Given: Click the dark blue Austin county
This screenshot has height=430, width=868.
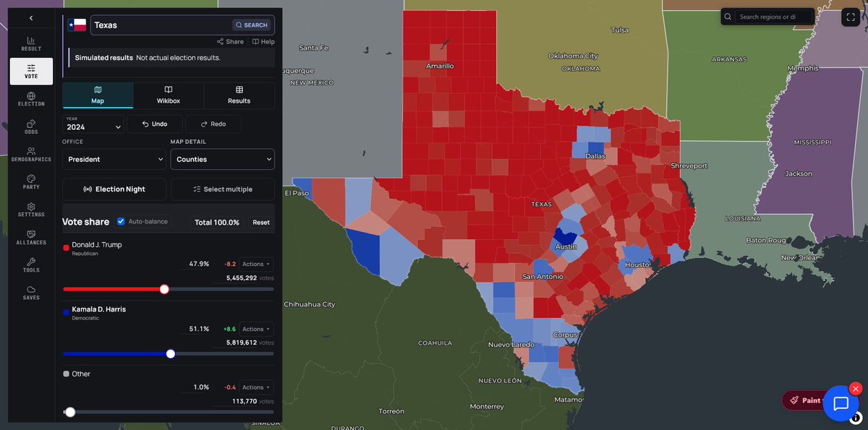Looking at the screenshot, I should pos(566,237).
